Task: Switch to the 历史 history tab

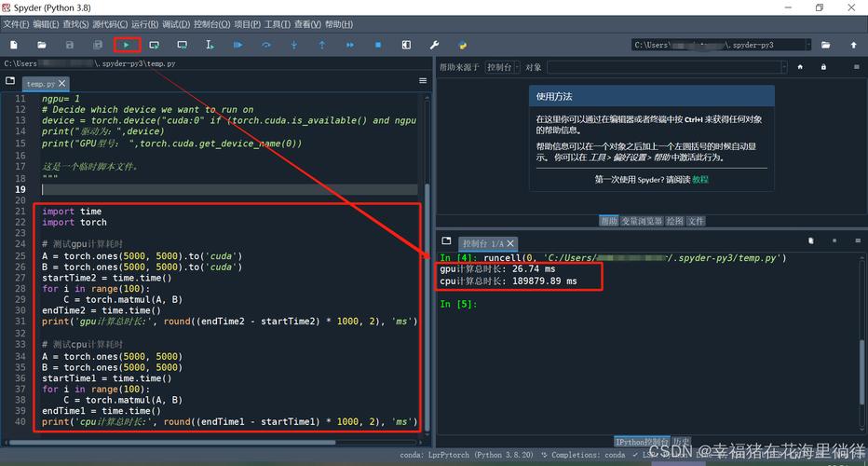Action: 682,442
